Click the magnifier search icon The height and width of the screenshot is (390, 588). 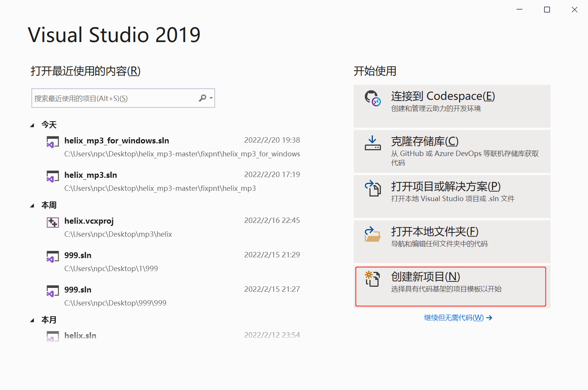click(203, 98)
